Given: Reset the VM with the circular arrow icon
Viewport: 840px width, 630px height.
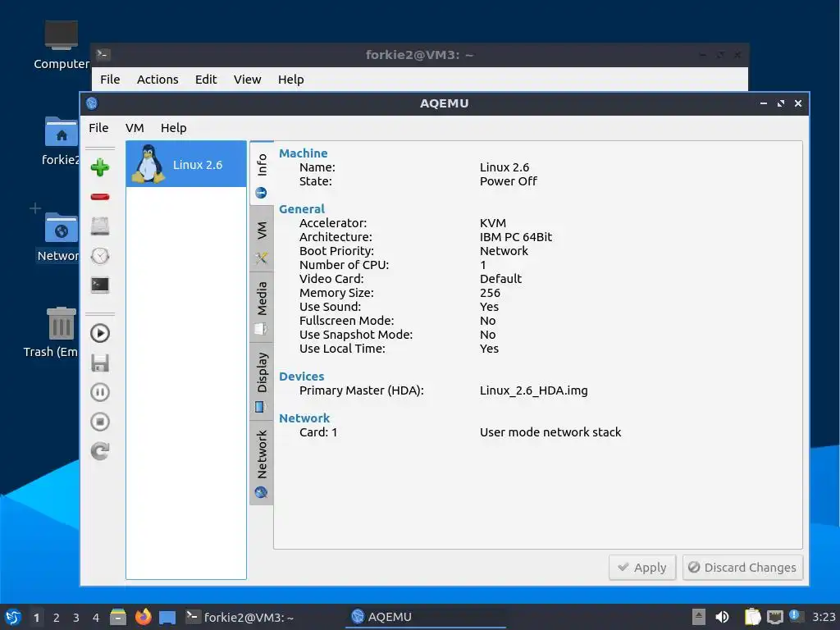Looking at the screenshot, I should click(99, 451).
